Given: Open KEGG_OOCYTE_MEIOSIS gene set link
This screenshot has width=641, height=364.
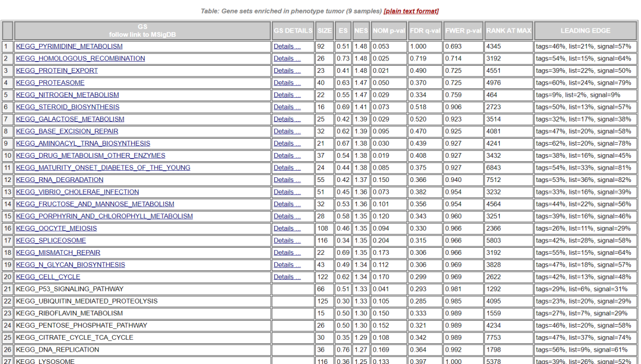Looking at the screenshot, I should [56, 228].
